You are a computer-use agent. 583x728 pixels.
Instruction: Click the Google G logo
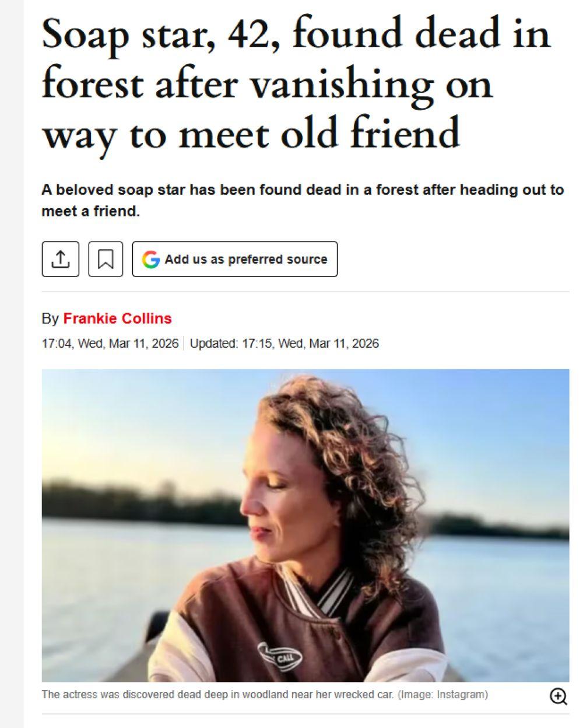(151, 259)
